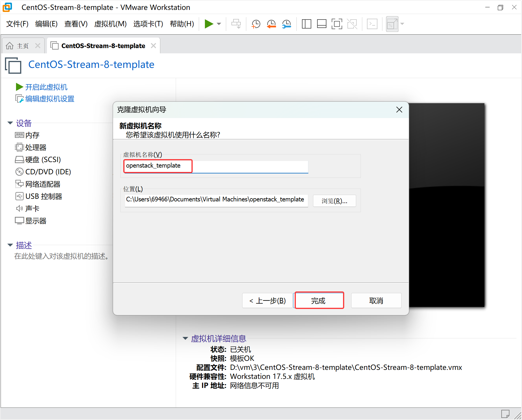Click the VM screen preview thumbnail
Screen dimensions: 522x420
click(447, 205)
